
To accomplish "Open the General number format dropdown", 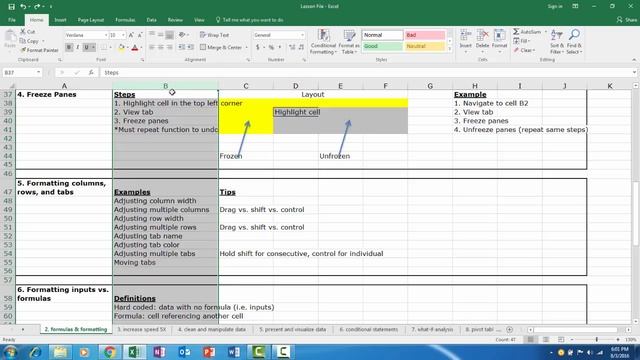I will (x=302, y=35).
